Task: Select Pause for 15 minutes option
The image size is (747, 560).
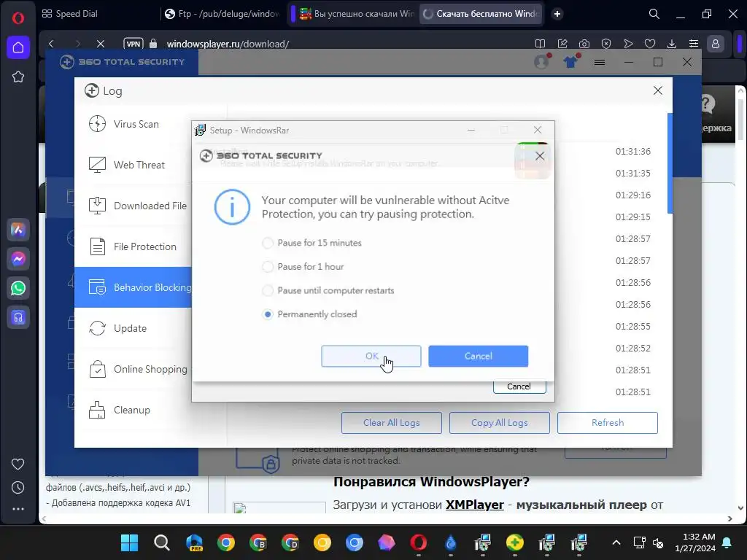Action: tap(312, 243)
